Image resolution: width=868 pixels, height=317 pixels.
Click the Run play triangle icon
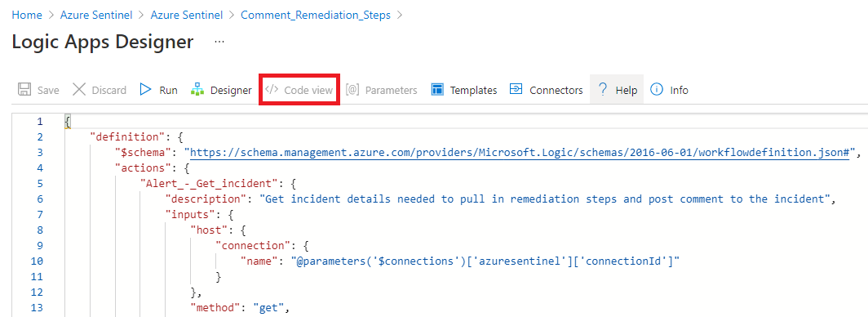145,90
